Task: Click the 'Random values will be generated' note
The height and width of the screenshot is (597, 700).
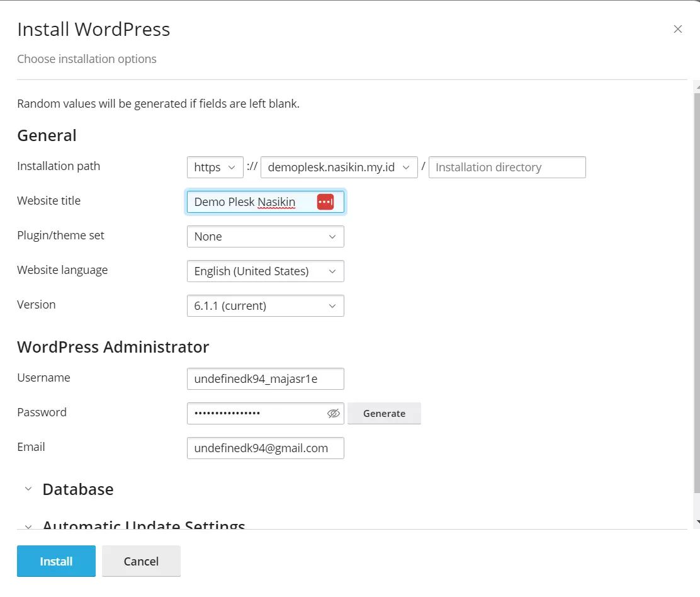Action: (158, 103)
